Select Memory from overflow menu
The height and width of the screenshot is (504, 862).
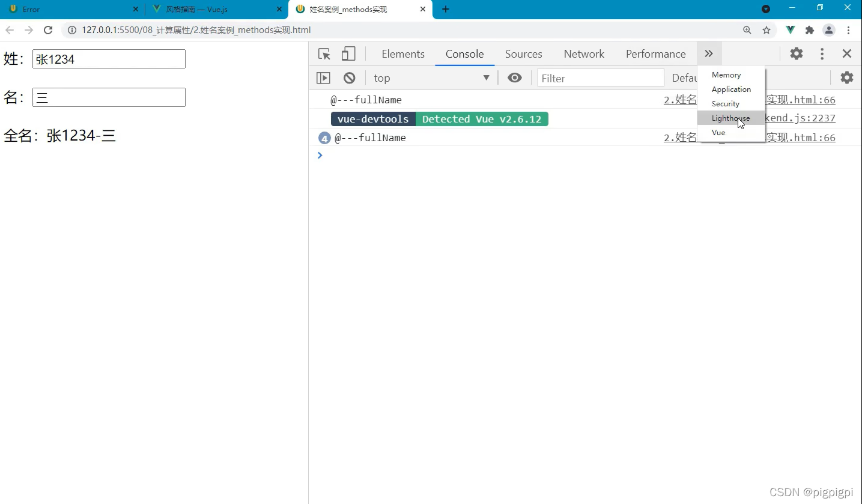click(x=731, y=75)
